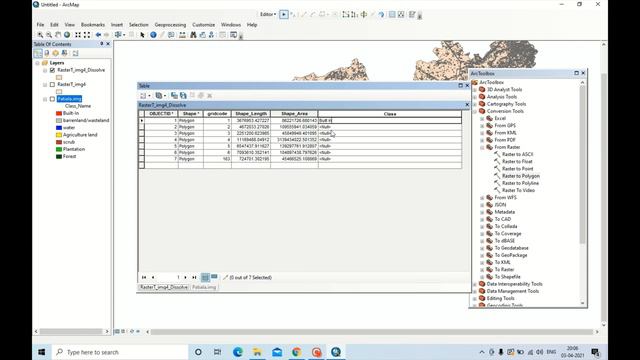Open the Editor dropdown menu
Viewport: 640px width, 360px height.
click(268, 14)
